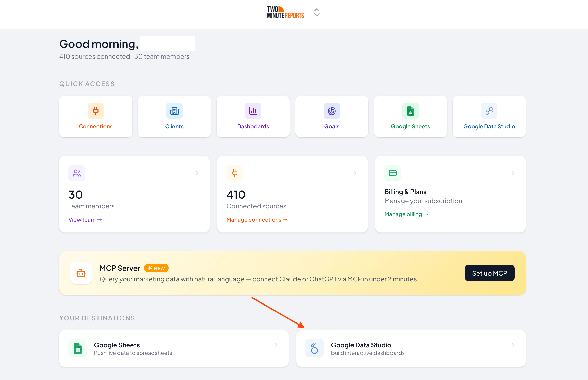Follow the Manage billing link
The image size is (588, 380).
click(406, 214)
